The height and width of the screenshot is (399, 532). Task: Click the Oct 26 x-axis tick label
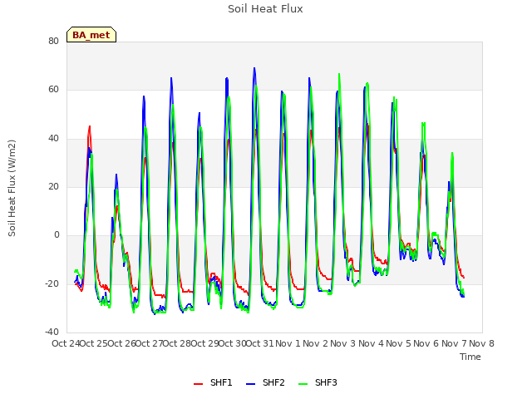[x=122, y=343]
